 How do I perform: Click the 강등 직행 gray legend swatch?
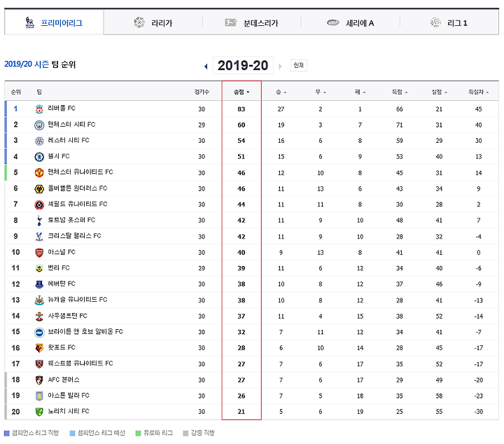[185, 433]
